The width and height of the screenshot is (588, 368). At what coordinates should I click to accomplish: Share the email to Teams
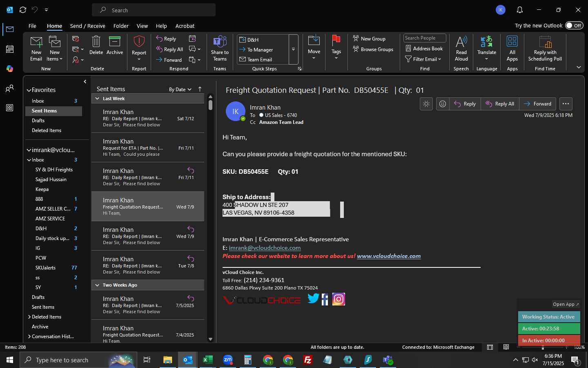(x=220, y=48)
